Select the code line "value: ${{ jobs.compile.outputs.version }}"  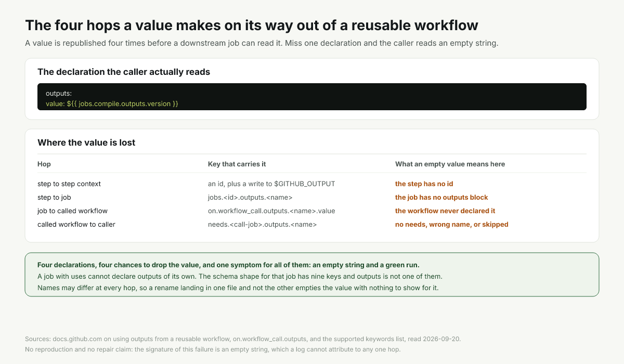pos(112,104)
